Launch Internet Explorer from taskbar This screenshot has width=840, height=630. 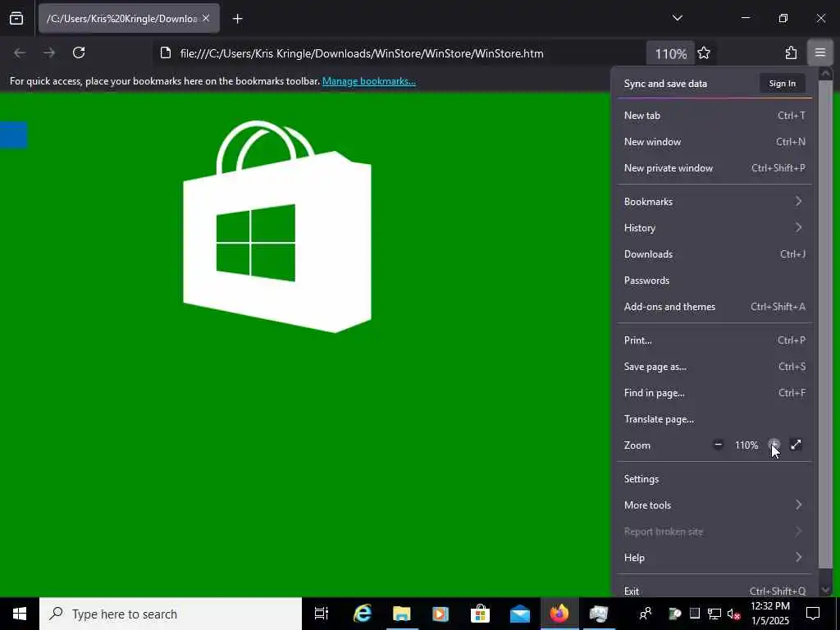362,614
